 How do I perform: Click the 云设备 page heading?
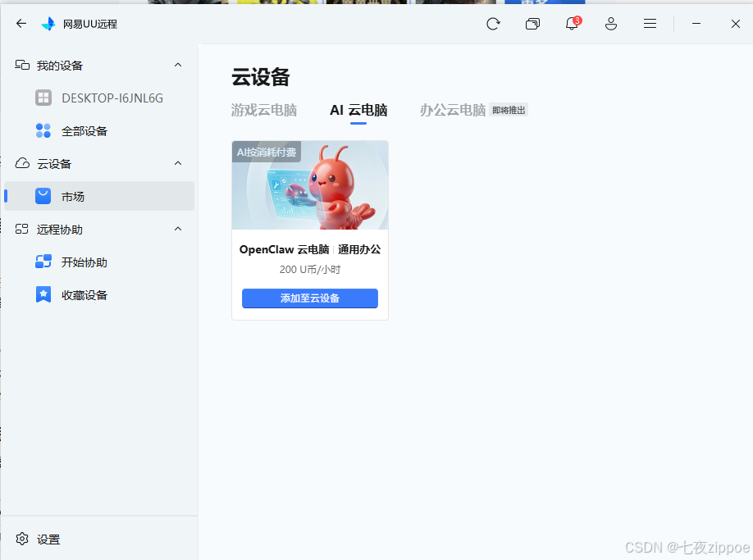pyautogui.click(x=261, y=77)
